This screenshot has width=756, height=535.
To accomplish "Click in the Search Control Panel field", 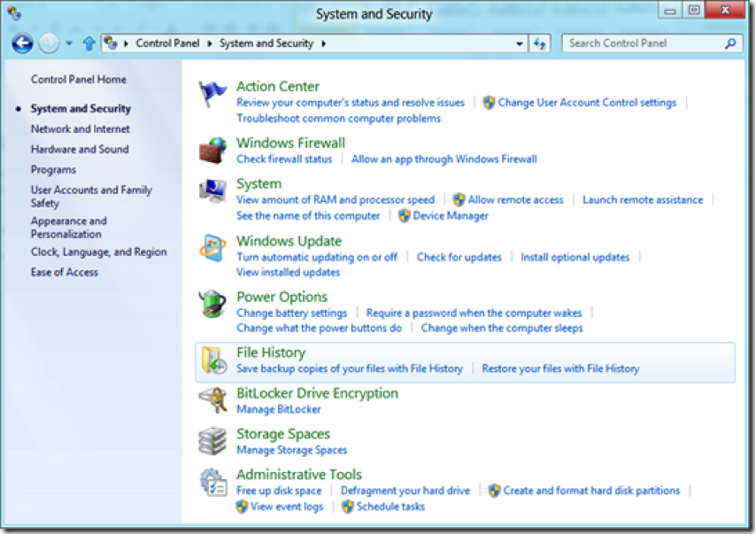I will pyautogui.click(x=652, y=43).
